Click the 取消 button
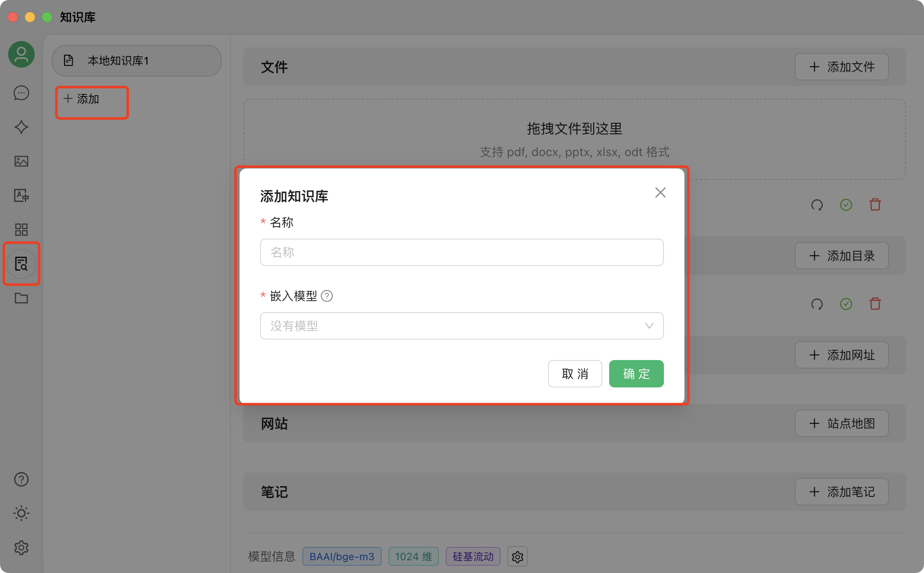 pos(575,374)
